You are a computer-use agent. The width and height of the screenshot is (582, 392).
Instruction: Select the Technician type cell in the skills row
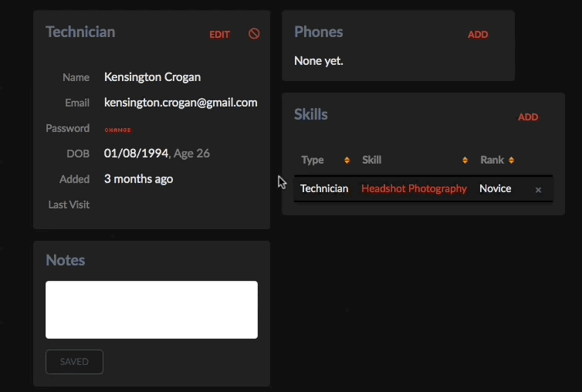pos(324,188)
